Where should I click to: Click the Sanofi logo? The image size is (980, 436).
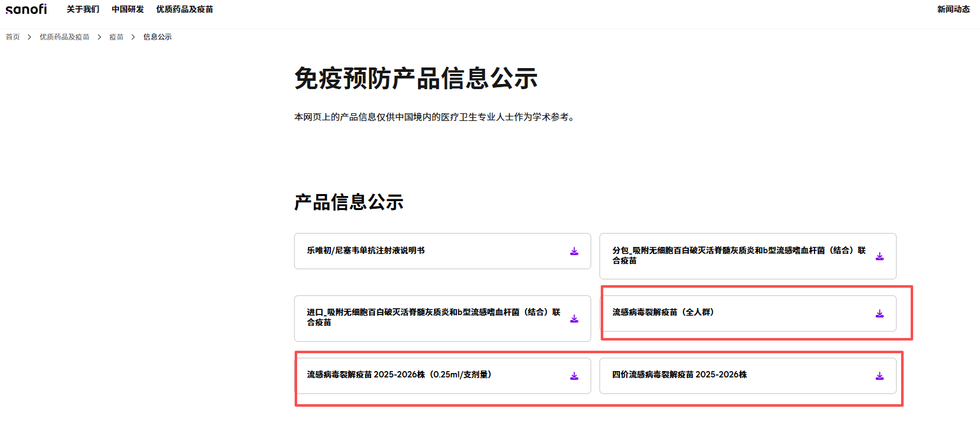click(26, 9)
